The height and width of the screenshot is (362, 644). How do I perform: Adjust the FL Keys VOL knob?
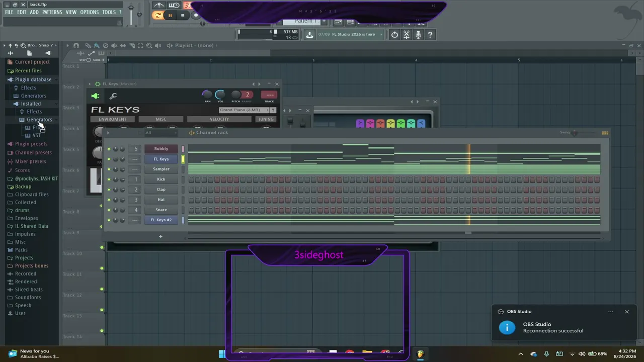220,95
